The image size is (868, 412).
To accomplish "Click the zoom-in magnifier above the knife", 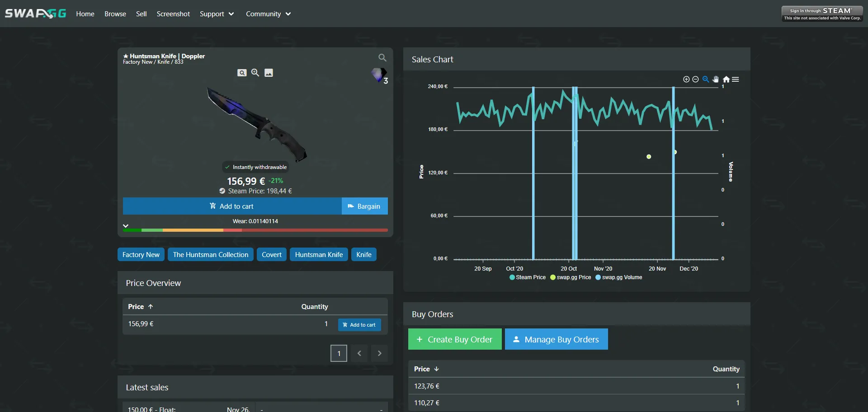I will pos(255,73).
